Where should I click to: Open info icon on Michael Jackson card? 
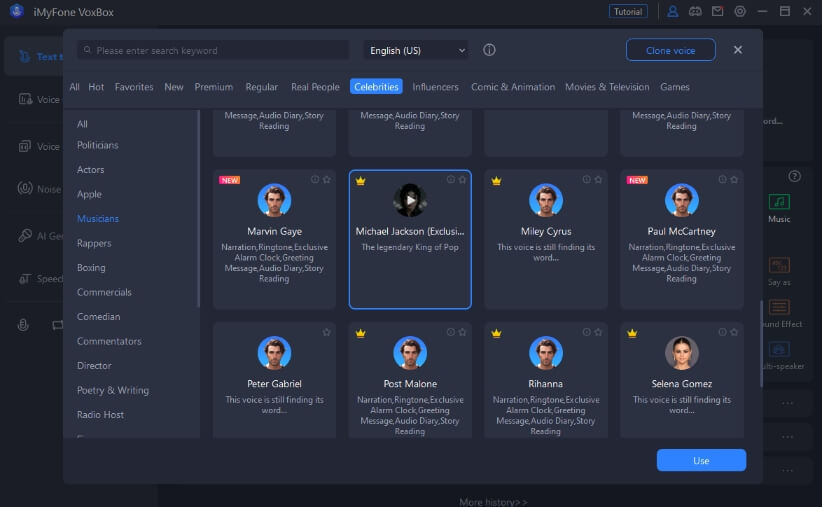pos(450,180)
